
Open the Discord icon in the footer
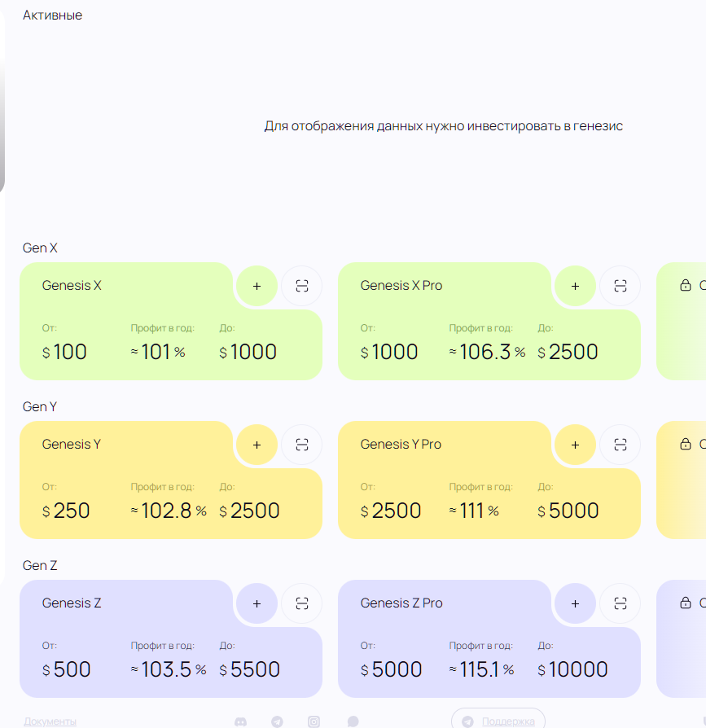[x=240, y=721]
